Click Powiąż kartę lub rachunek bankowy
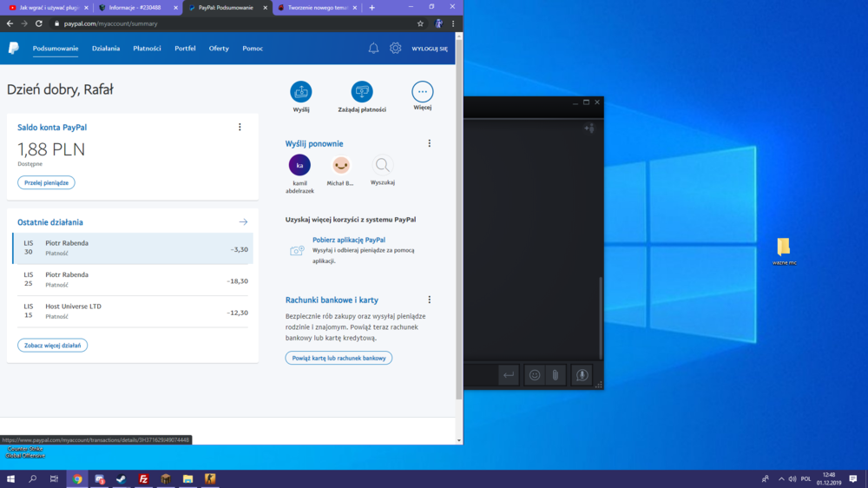The width and height of the screenshot is (868, 488). click(x=339, y=358)
